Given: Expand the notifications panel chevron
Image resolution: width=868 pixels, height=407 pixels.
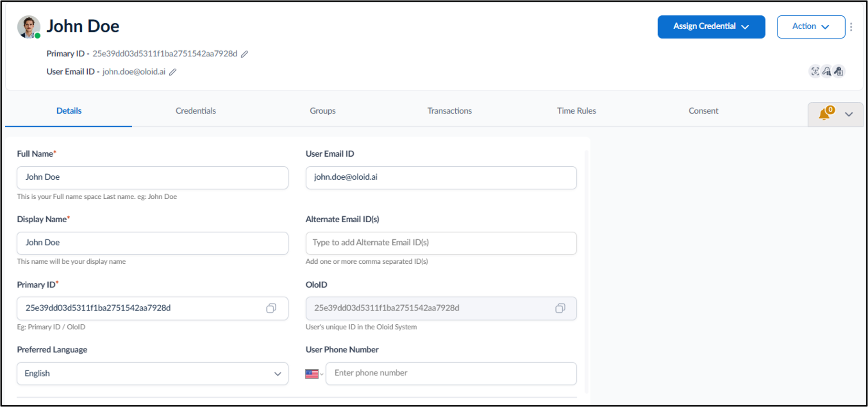Looking at the screenshot, I should click(x=849, y=115).
